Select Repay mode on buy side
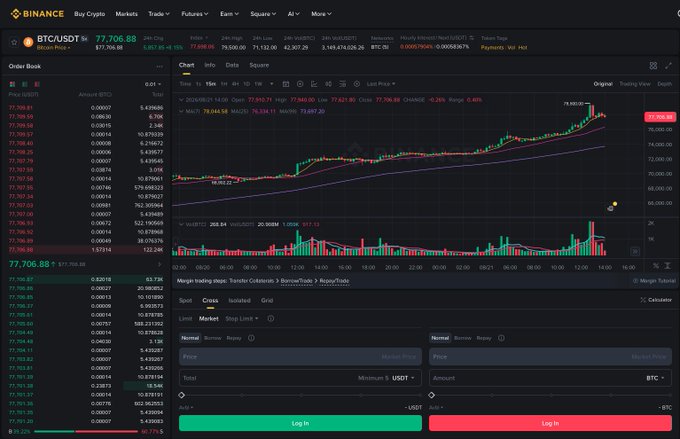Image resolution: width=680 pixels, height=439 pixels. (x=234, y=338)
